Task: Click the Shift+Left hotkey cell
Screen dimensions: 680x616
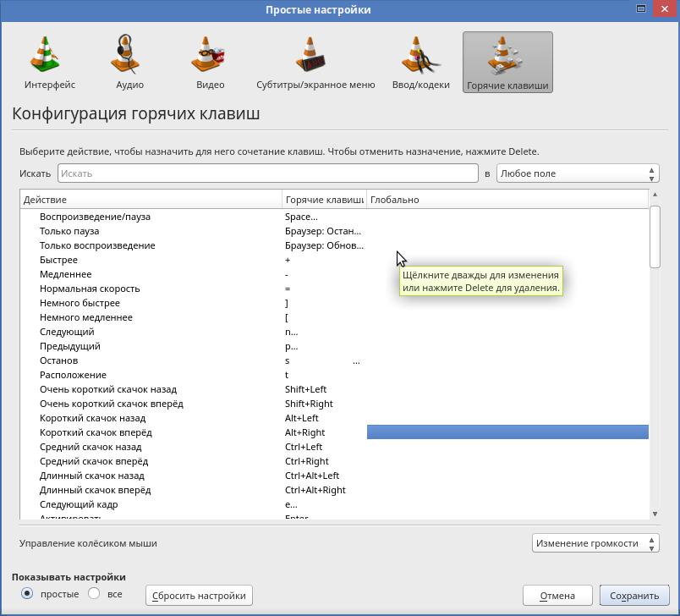Action: (x=325, y=389)
